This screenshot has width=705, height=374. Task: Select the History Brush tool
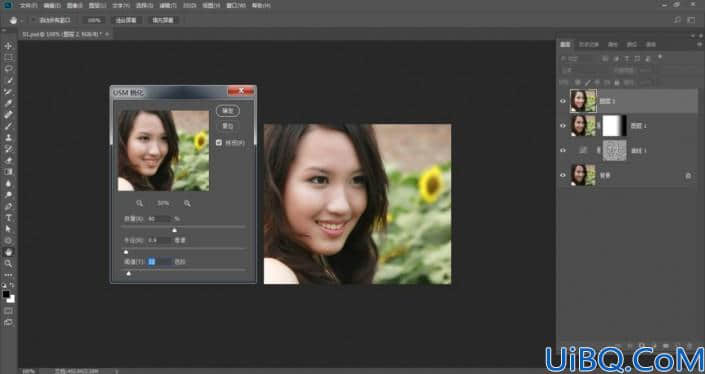[8, 149]
